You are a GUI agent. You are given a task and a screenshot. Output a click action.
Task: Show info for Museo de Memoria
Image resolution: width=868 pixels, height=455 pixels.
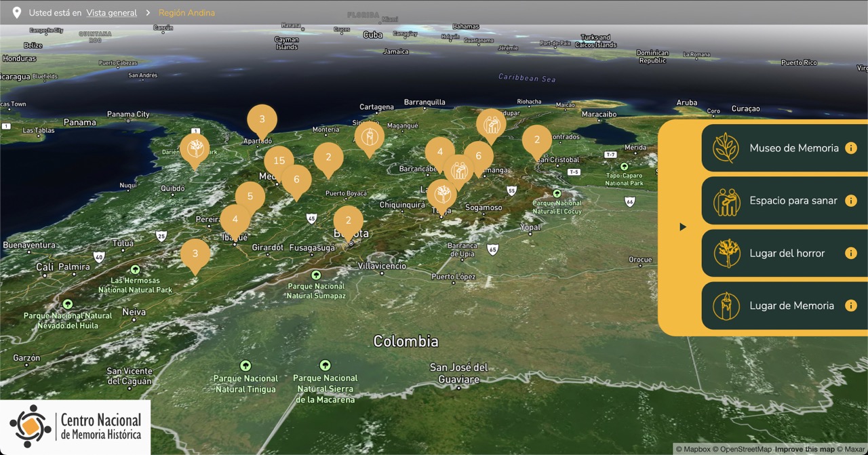[851, 148]
